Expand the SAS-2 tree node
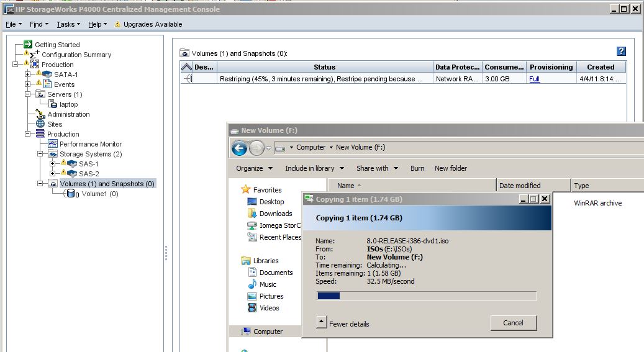 point(53,173)
